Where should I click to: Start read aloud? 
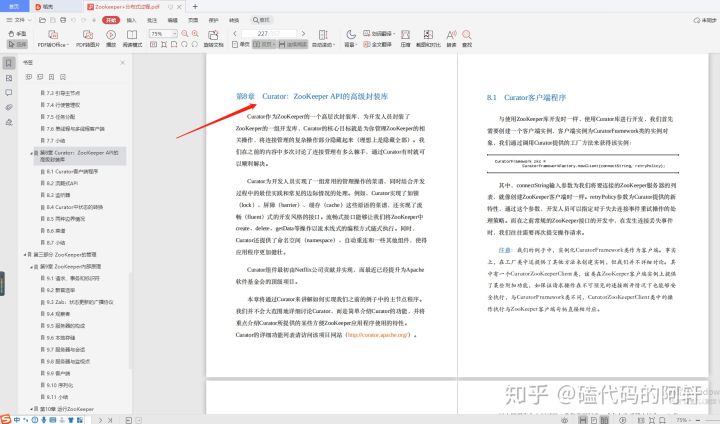[x=451, y=39]
